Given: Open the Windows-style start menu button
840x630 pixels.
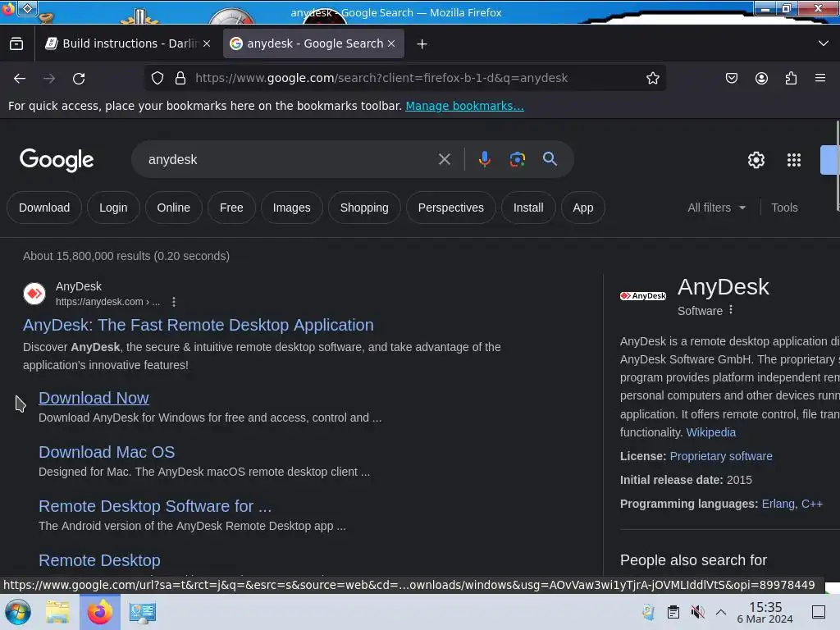Looking at the screenshot, I should 18,612.
